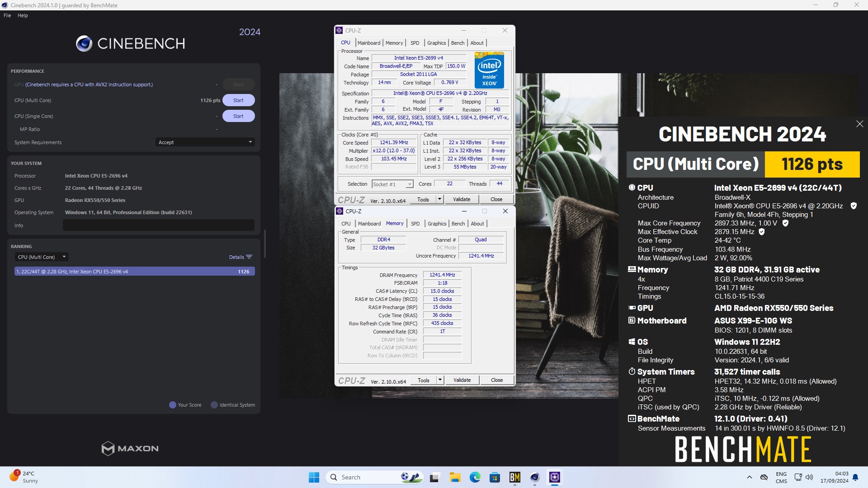Close the BenchMate result overlay with X

859,124
